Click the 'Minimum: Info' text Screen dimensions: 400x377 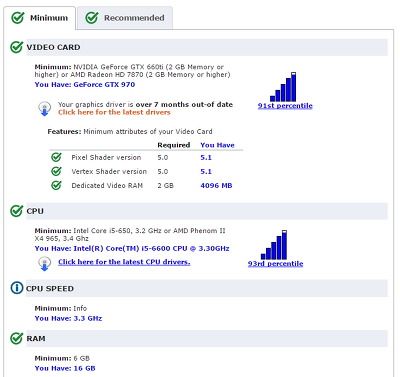[61, 308]
